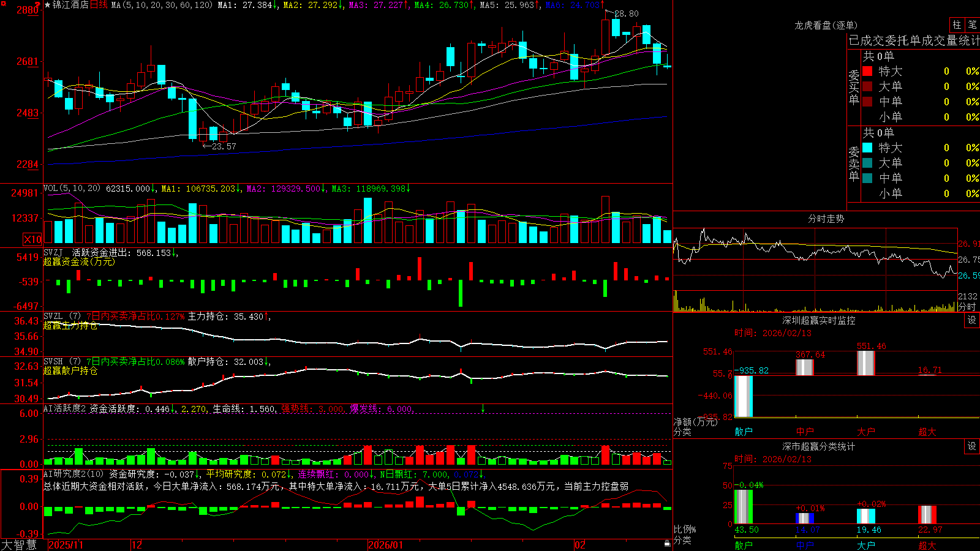This screenshot has height=551, width=980.
Task: Click the dark red 中单 buy-order swatch
Action: coord(867,102)
